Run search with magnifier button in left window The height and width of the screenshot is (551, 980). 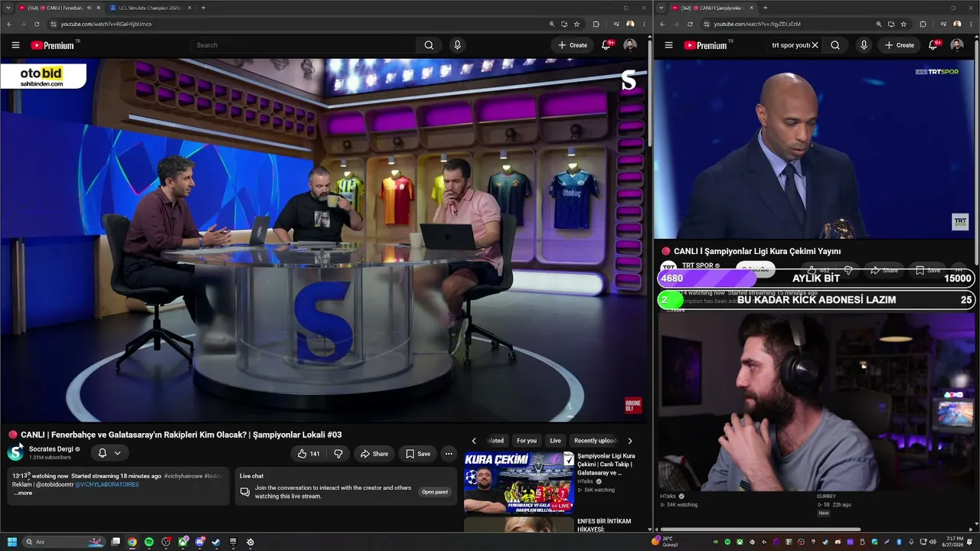pos(429,45)
